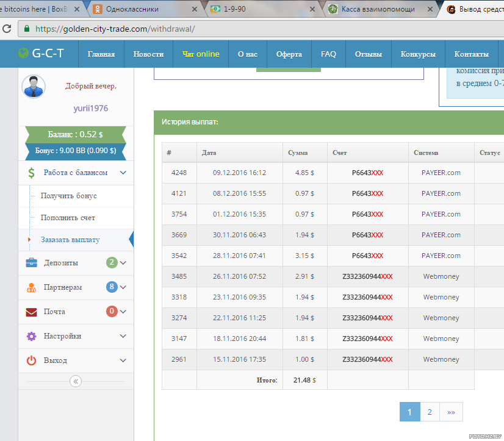Click the green padlock secure site icon
Viewport: 504px width, 441px height.
(x=27, y=29)
